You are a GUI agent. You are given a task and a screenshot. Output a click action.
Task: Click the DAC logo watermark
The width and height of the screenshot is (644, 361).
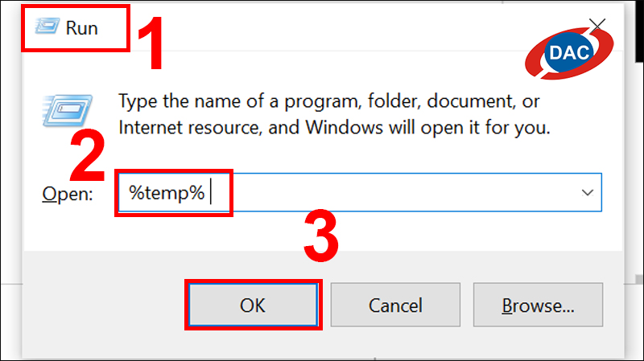[569, 53]
